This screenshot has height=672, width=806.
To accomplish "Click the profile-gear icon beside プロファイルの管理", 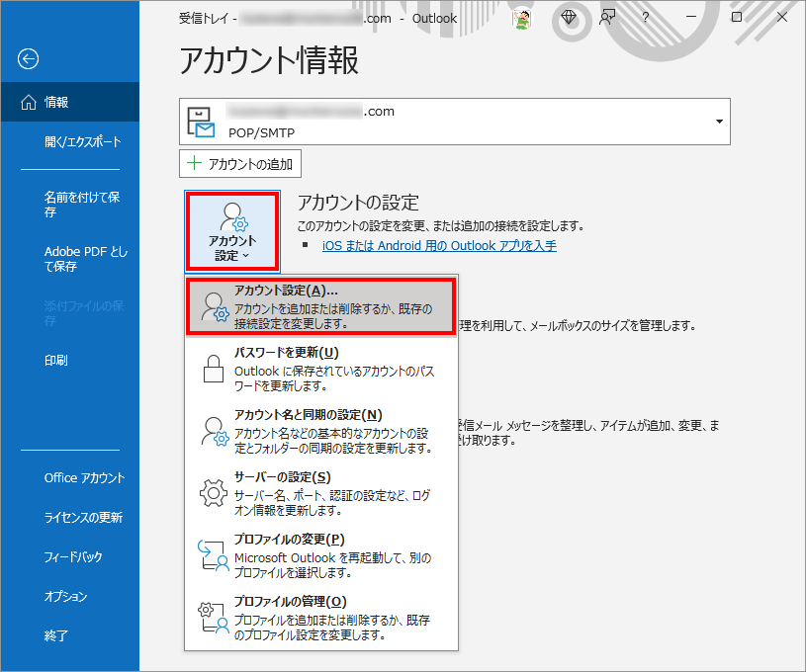I will (214, 618).
